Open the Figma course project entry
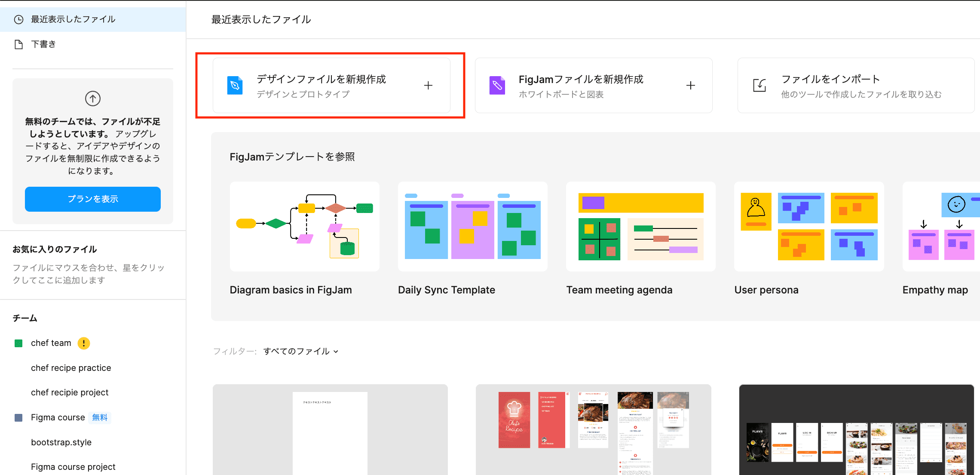The image size is (980, 475). click(73, 467)
